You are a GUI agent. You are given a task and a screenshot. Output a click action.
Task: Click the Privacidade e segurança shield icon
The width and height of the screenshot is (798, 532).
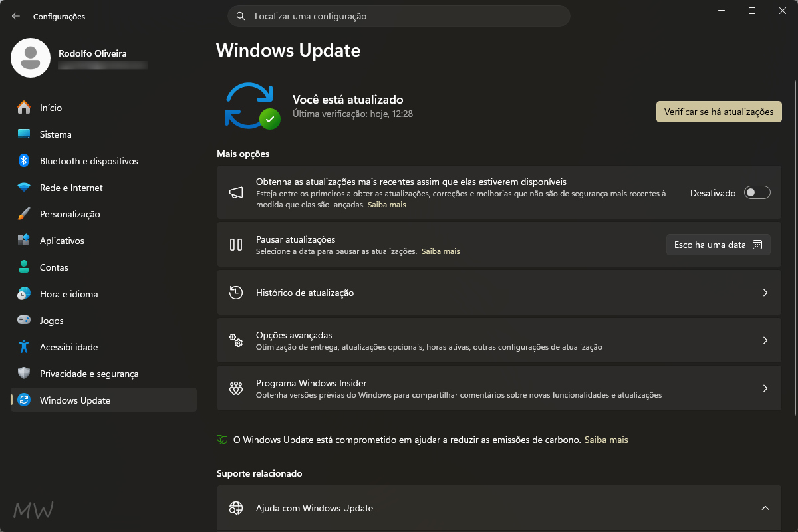[x=24, y=374]
